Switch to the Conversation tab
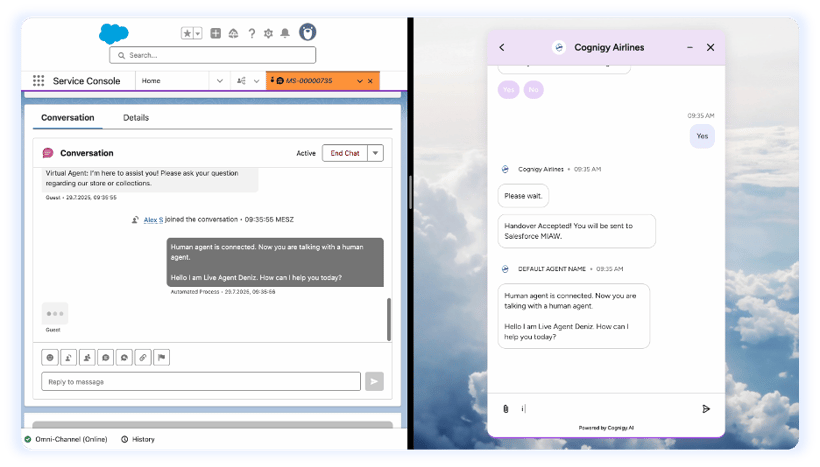This screenshot has height=467, width=820. pos(68,118)
